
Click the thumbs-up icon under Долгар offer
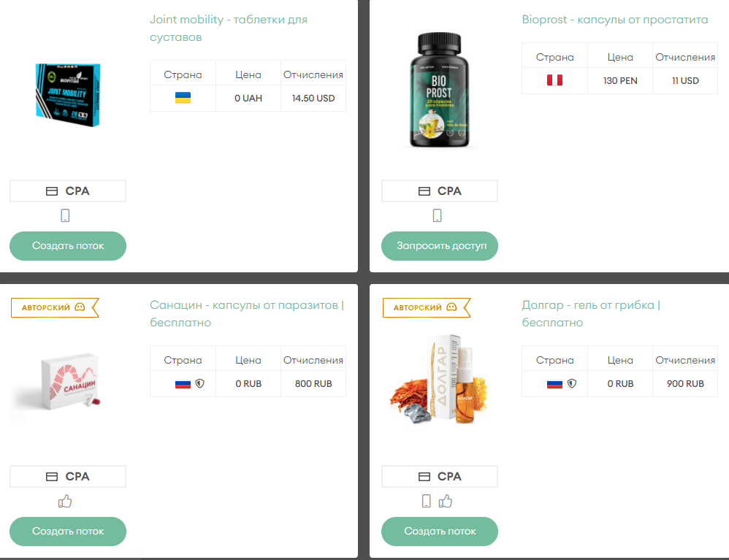(x=446, y=501)
